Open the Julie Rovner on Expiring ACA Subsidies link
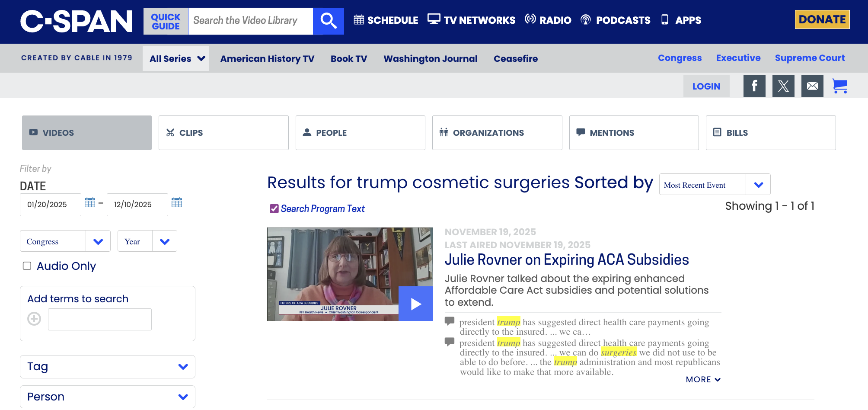The width and height of the screenshot is (868, 410). 566,260
